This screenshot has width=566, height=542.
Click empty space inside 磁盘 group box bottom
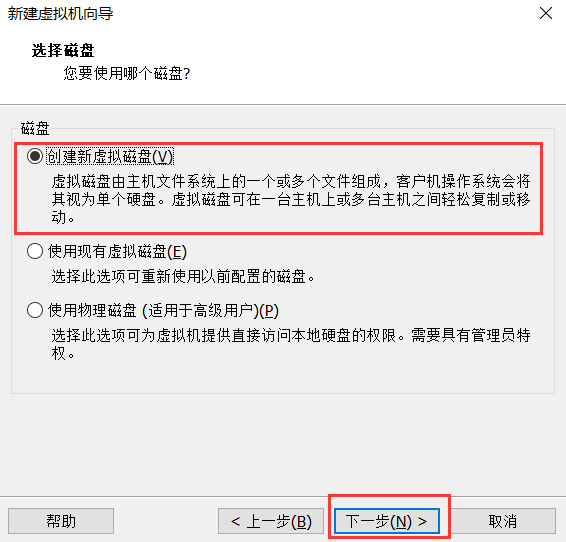tap(283, 377)
